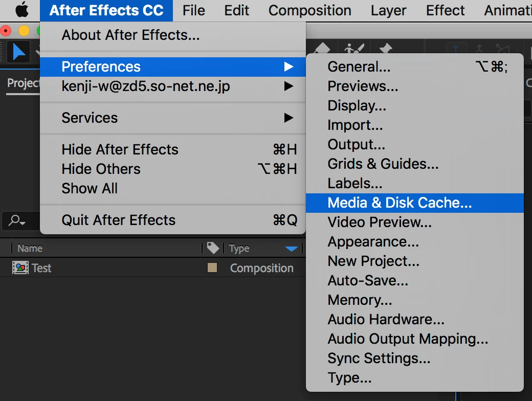Select the Selection arrow tool
This screenshot has width=532, height=401.
(18, 52)
